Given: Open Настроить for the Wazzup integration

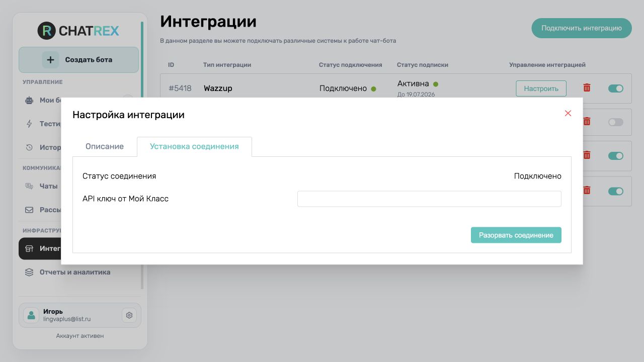Looking at the screenshot, I should tap(541, 88).
